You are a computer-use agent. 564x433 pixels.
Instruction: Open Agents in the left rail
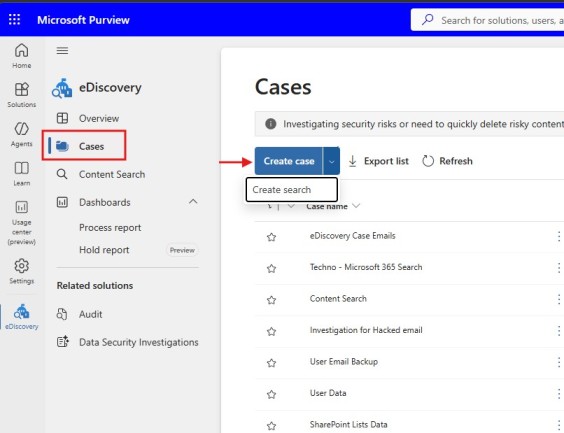tap(22, 134)
